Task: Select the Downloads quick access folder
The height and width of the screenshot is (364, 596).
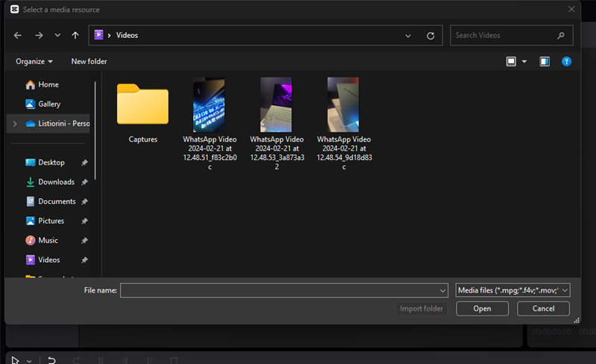Action: 56,182
